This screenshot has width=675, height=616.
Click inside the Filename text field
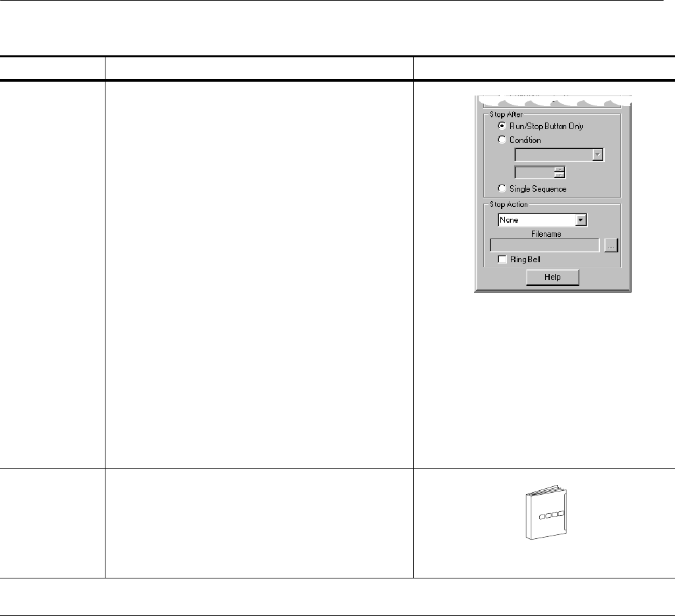click(544, 246)
